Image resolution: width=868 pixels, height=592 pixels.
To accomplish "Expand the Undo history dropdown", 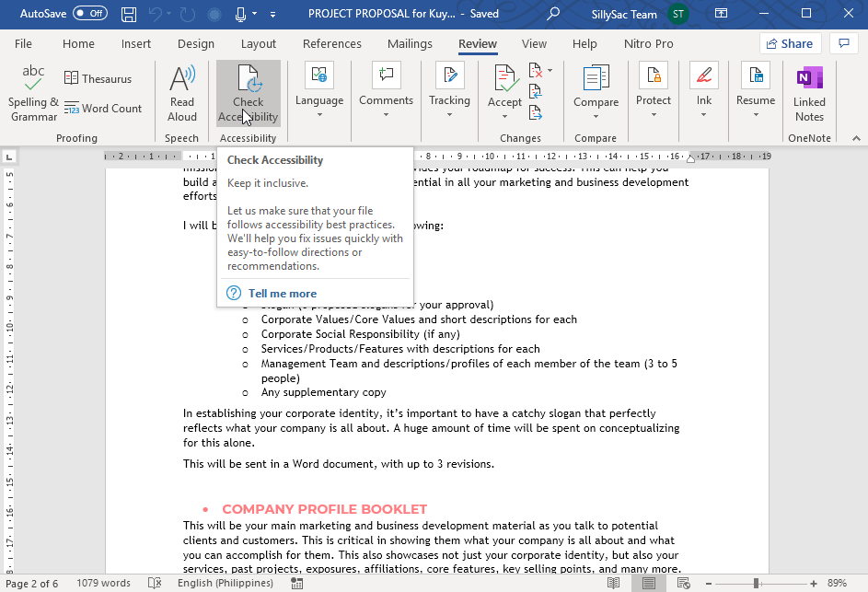I will tap(168, 14).
